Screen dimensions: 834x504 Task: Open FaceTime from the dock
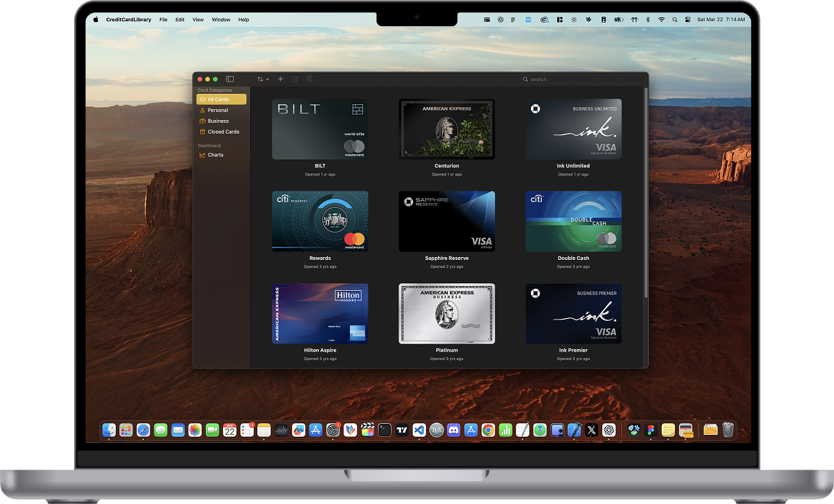coord(212,430)
